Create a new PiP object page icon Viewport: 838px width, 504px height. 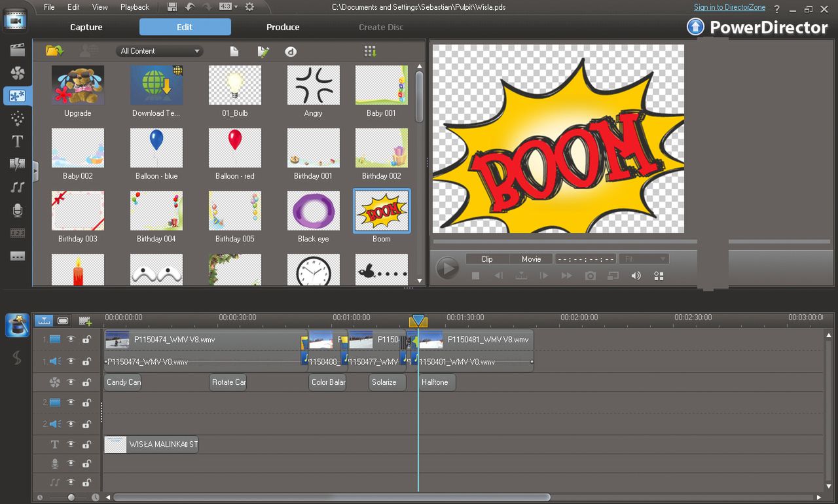(234, 52)
